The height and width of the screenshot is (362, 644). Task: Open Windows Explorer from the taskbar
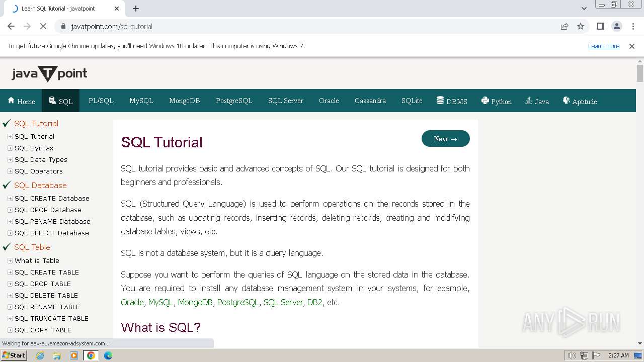(57, 355)
